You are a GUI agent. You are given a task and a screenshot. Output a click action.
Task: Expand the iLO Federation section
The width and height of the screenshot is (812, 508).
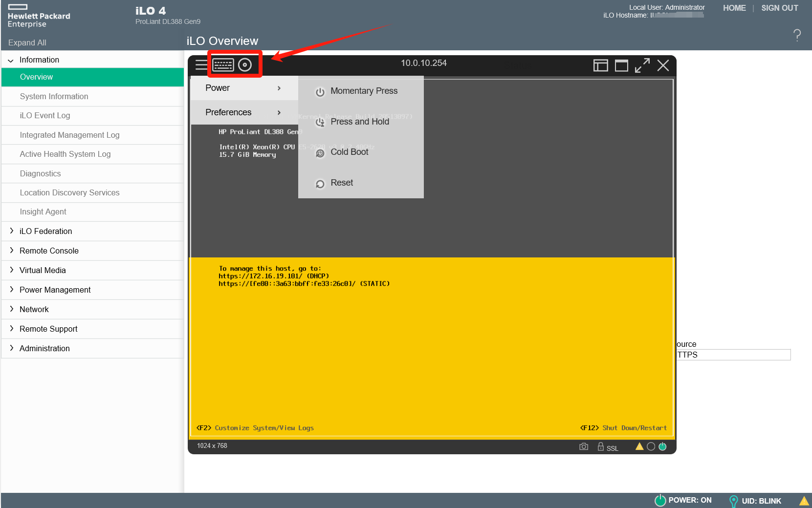click(45, 231)
